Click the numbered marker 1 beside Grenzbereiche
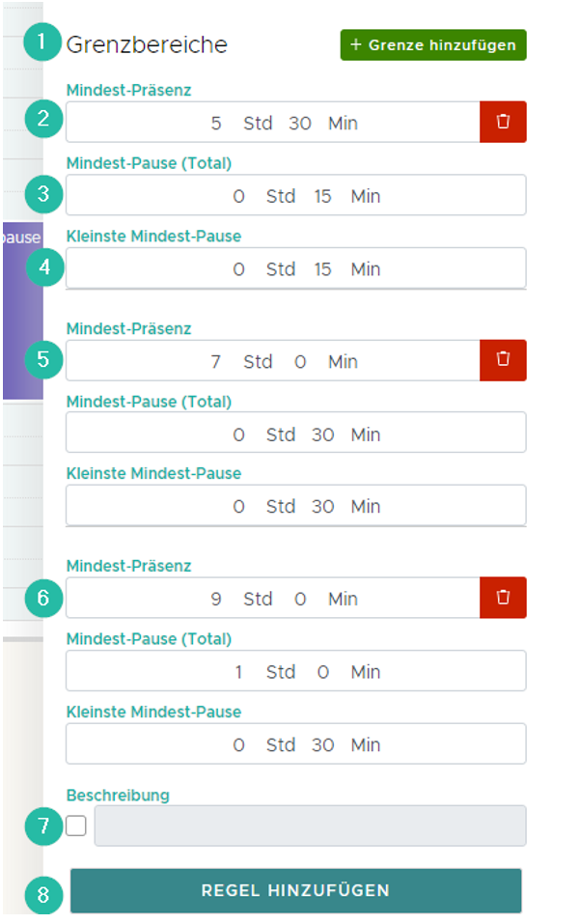This screenshot has width=579, height=924. point(42,43)
